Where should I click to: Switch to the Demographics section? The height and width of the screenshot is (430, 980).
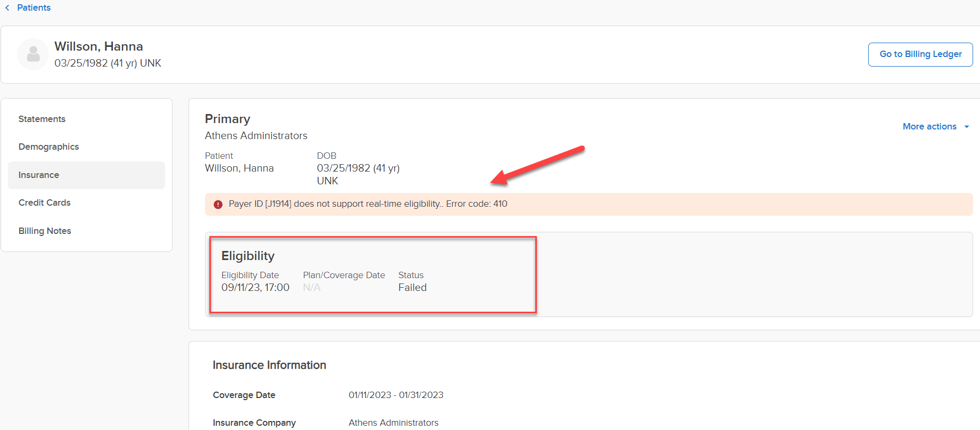point(48,147)
